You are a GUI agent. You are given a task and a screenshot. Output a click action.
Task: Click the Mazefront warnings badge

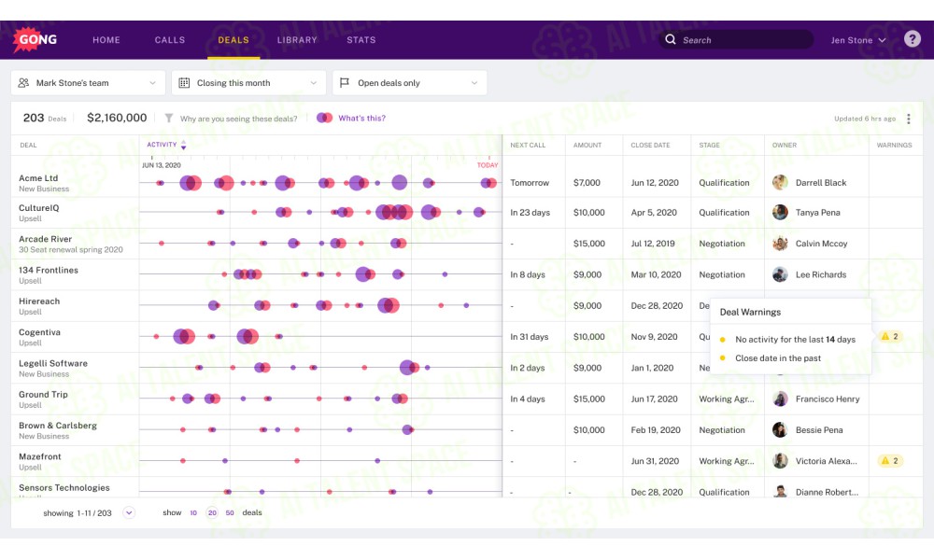(x=890, y=461)
